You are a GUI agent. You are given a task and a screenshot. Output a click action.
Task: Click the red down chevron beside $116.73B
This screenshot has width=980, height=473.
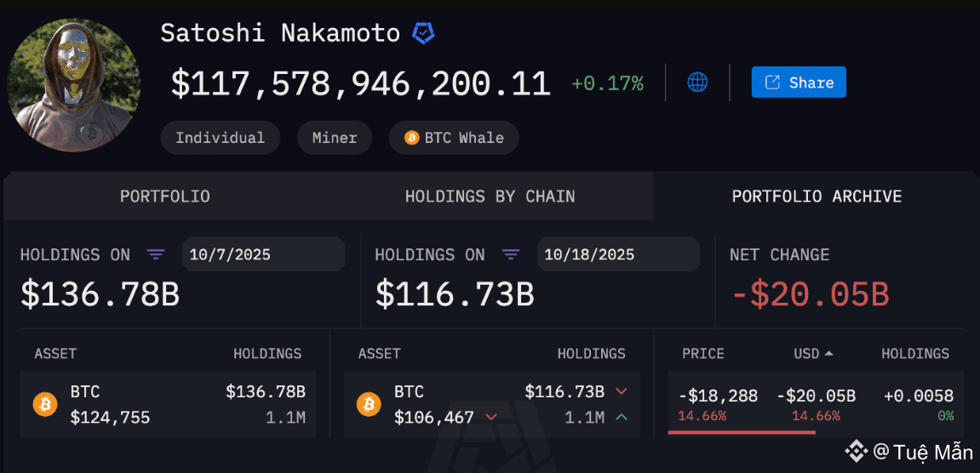pos(621,392)
